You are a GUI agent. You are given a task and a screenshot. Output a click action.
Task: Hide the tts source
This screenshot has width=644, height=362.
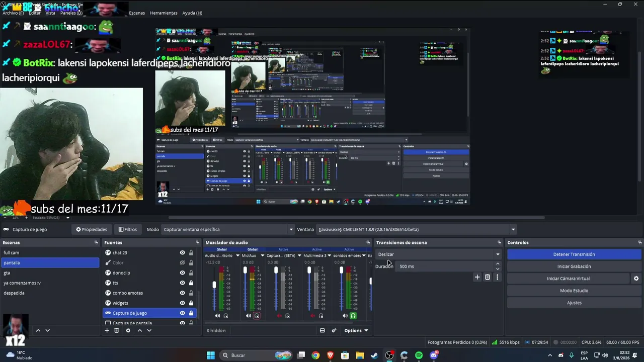coord(182,283)
